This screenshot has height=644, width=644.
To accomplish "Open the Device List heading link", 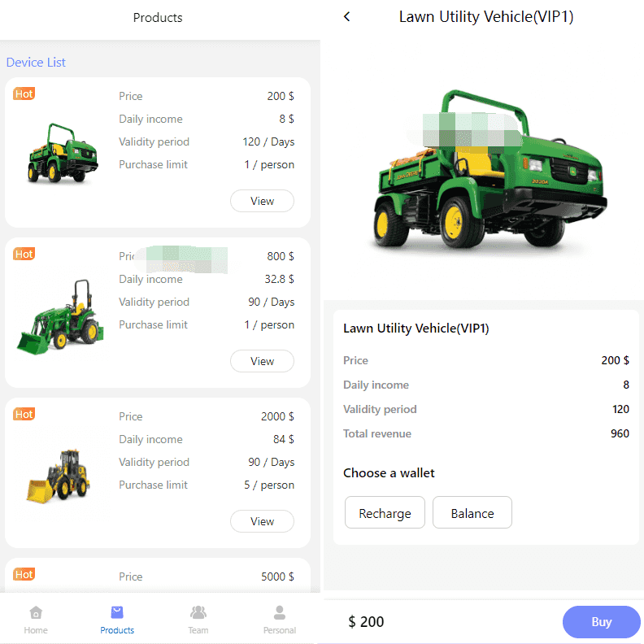I will [36, 63].
